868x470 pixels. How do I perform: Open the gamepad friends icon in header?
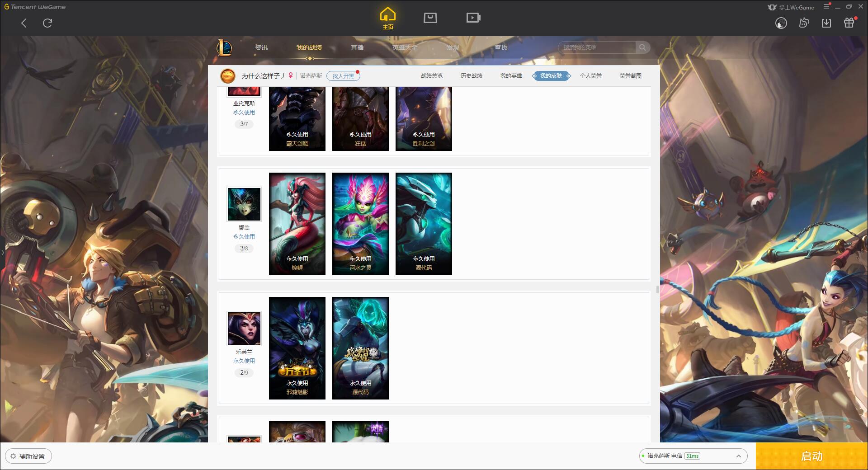point(804,23)
